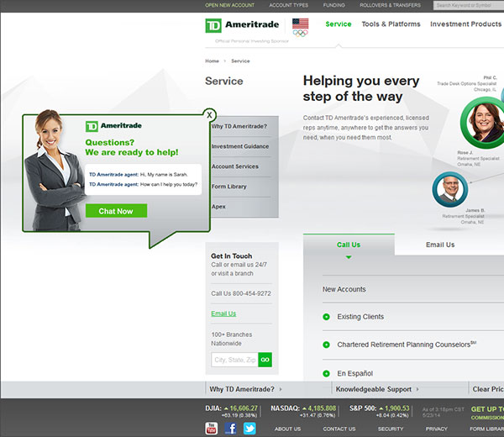Screen dimensions: 504x437
Task: Open the Twitter social icon
Action: pos(249,429)
